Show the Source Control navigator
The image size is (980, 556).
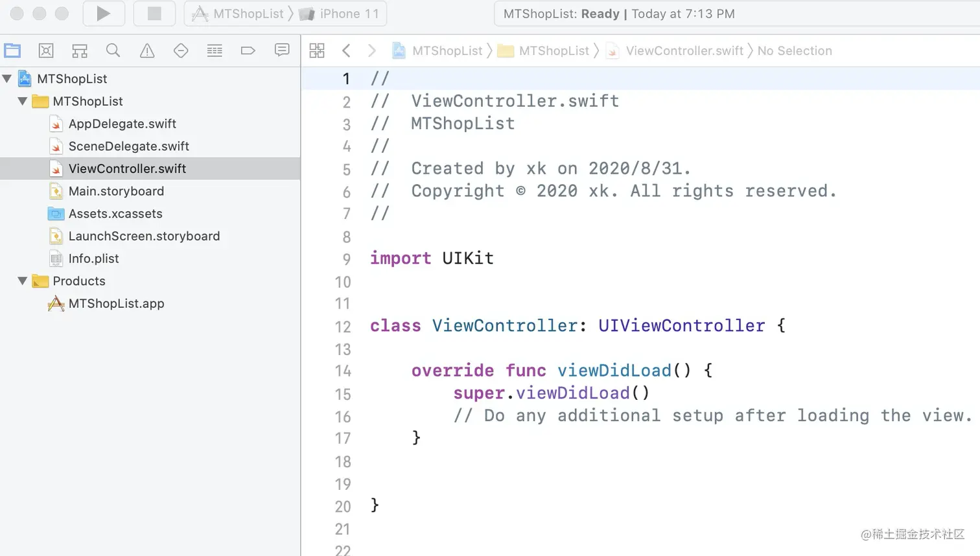(x=46, y=51)
